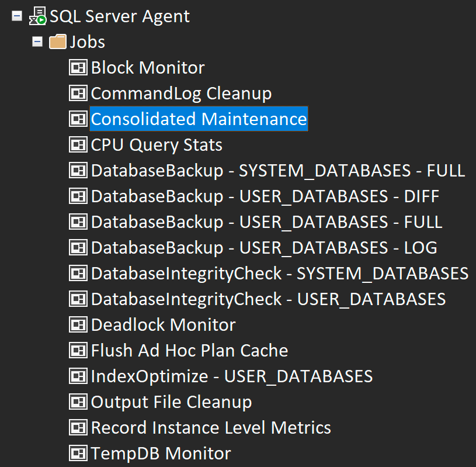
Task: Select the Output File Cleanup job
Action: (171, 402)
